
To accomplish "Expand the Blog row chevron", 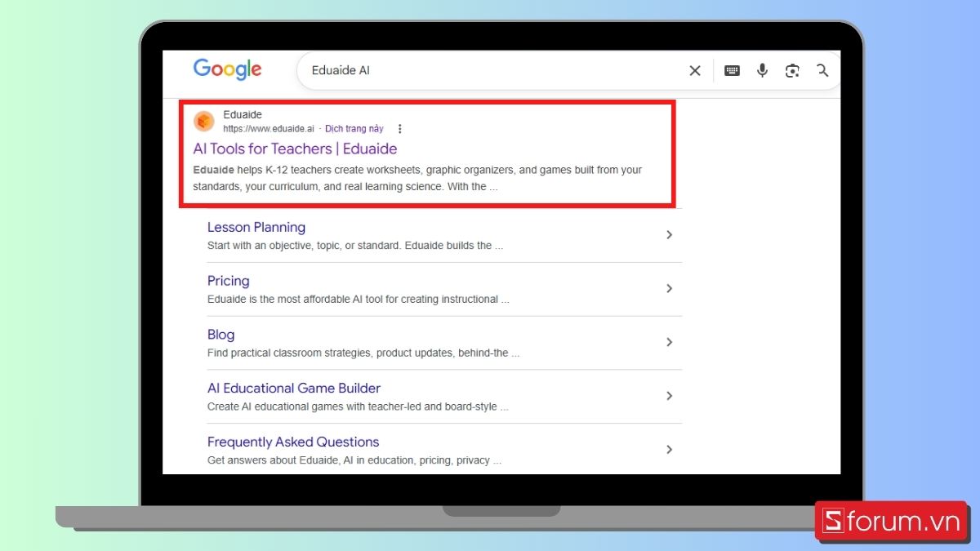I will (669, 342).
